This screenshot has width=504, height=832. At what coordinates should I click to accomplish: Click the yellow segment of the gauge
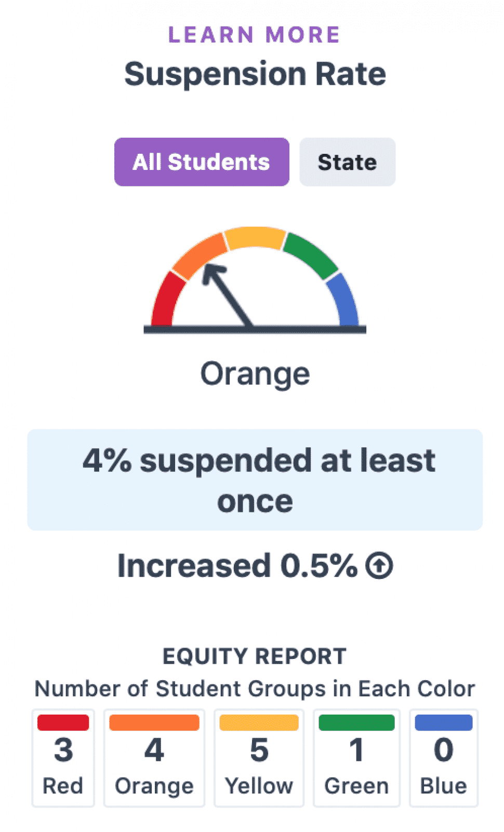click(x=255, y=238)
